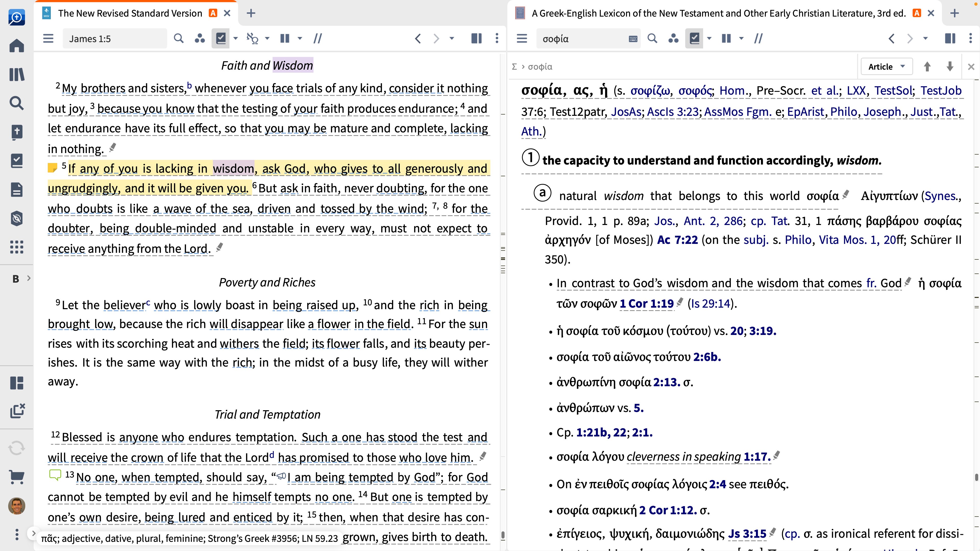This screenshot has width=980, height=551.
Task: Open the green comment bubble at verse 13
Action: (55, 474)
